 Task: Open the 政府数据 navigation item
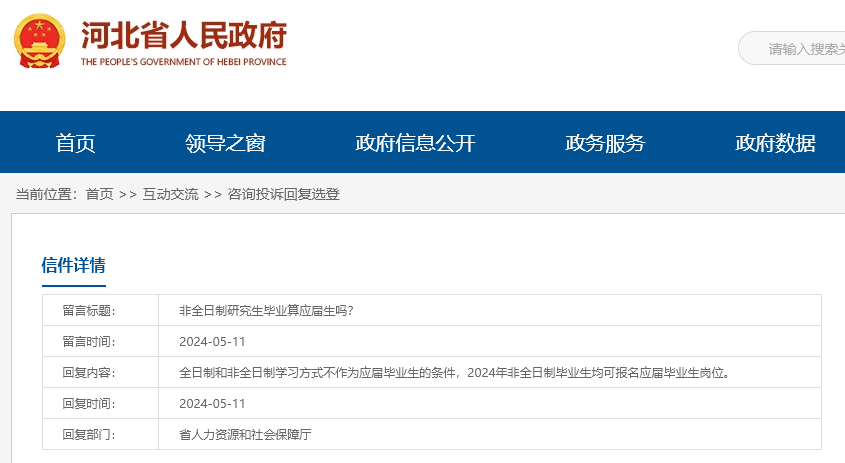(775, 143)
